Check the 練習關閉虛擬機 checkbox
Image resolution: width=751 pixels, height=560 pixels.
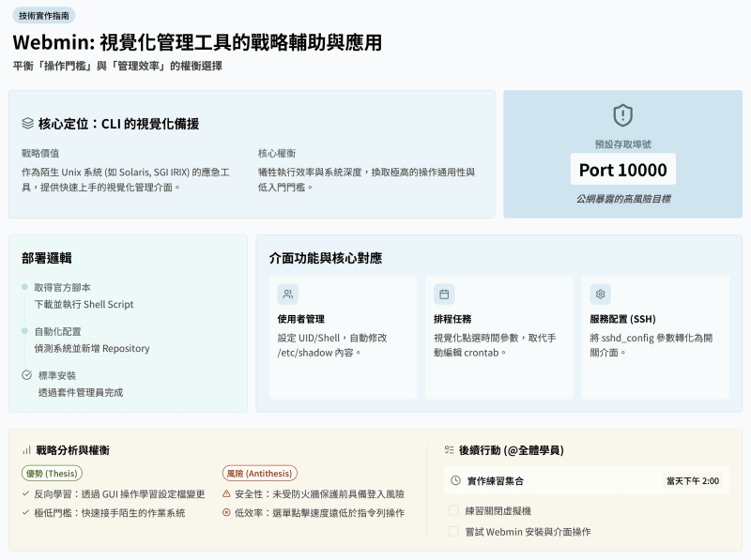[x=453, y=510]
